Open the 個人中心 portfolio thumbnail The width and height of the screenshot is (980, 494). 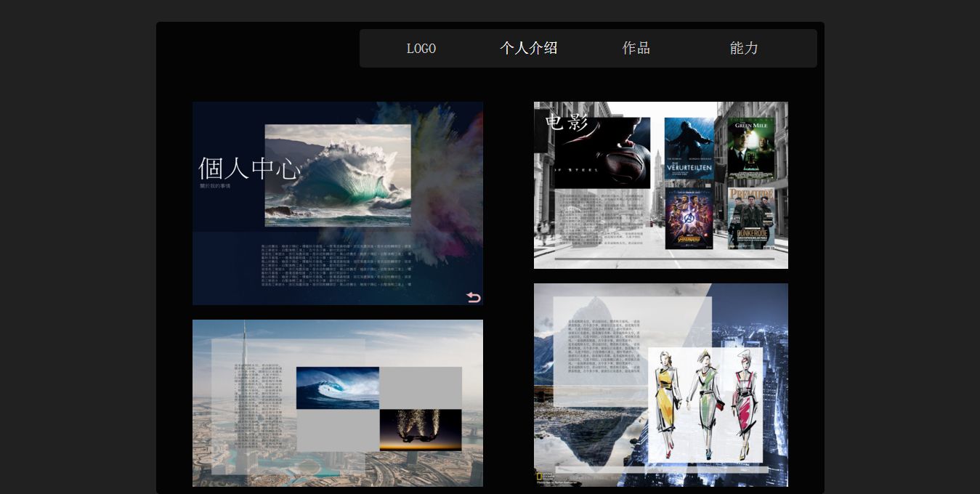[338, 203]
